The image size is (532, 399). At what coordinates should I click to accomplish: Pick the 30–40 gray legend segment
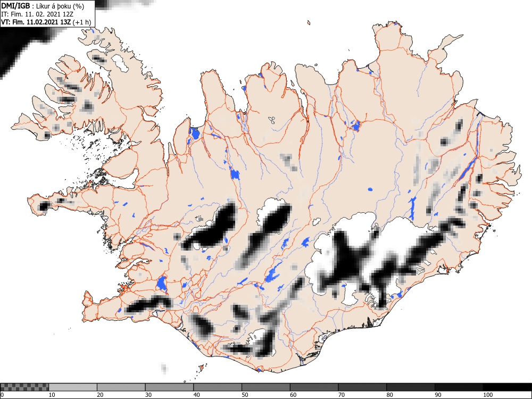pyautogui.click(x=169, y=387)
